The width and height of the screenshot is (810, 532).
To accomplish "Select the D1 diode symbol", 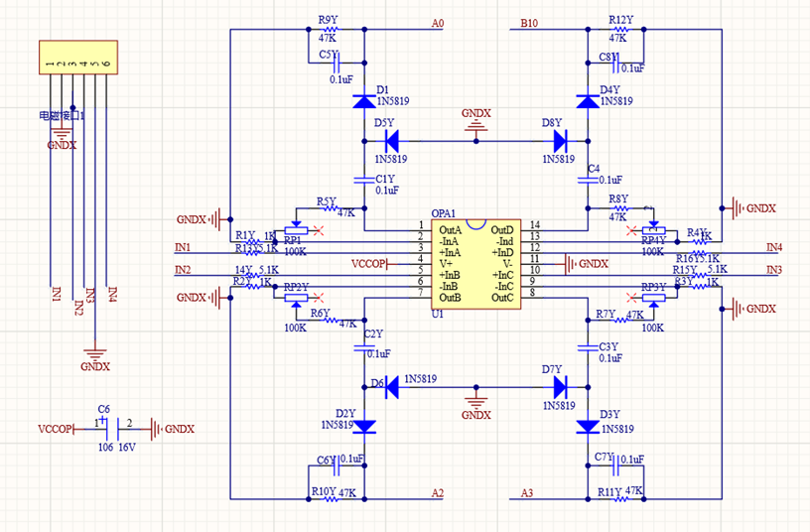I will (x=364, y=100).
